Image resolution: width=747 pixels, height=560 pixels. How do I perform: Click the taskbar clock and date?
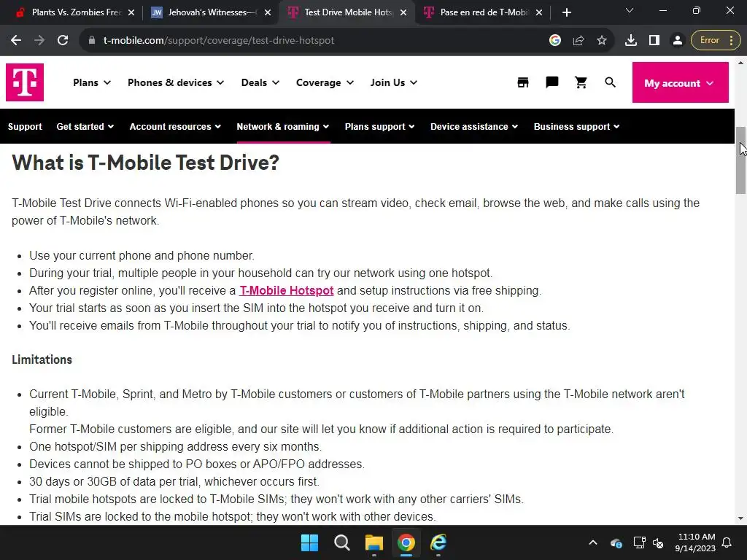(x=695, y=542)
